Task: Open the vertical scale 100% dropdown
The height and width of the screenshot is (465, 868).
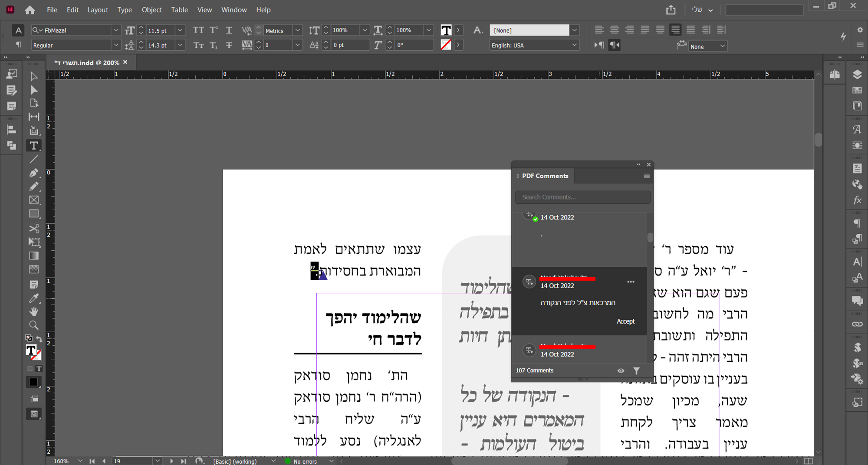Action: (x=365, y=30)
